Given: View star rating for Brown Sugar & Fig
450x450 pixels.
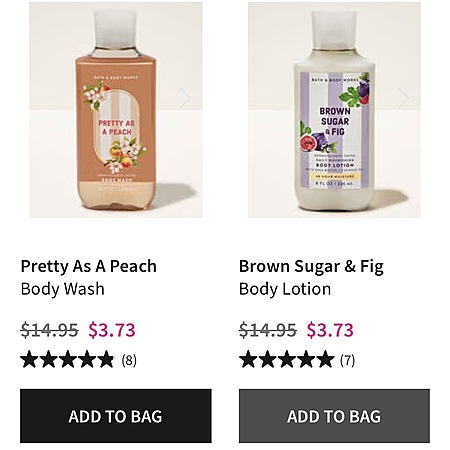Looking at the screenshot, I should pyautogui.click(x=286, y=359).
